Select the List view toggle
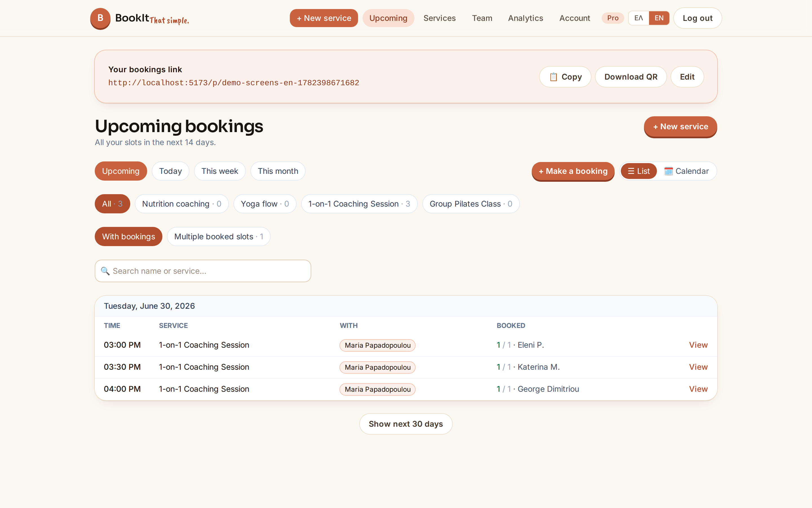 click(x=639, y=171)
